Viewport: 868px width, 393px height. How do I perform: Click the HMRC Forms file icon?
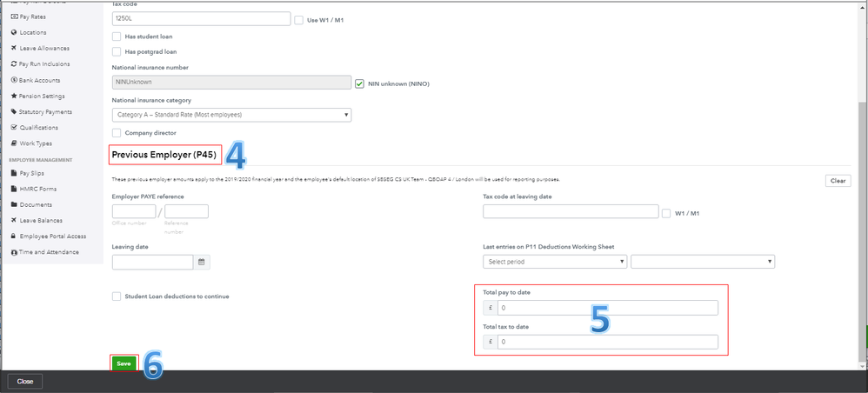click(x=15, y=189)
